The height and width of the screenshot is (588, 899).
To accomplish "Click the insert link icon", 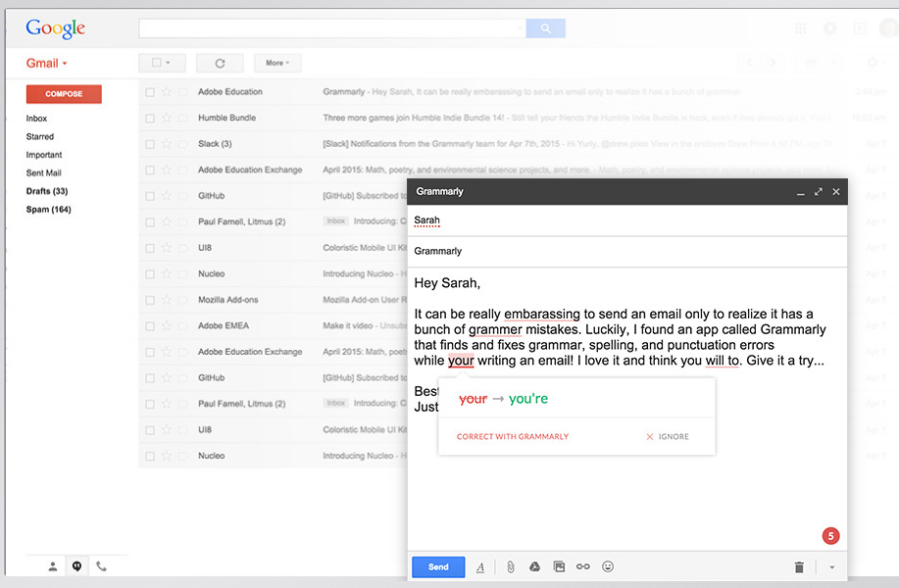I will pos(583,566).
